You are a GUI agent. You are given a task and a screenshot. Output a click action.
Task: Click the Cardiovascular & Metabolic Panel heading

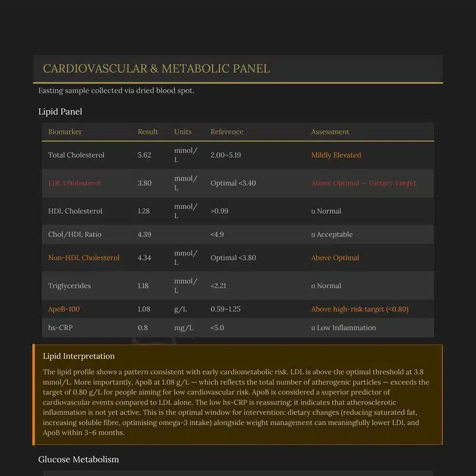click(x=156, y=68)
